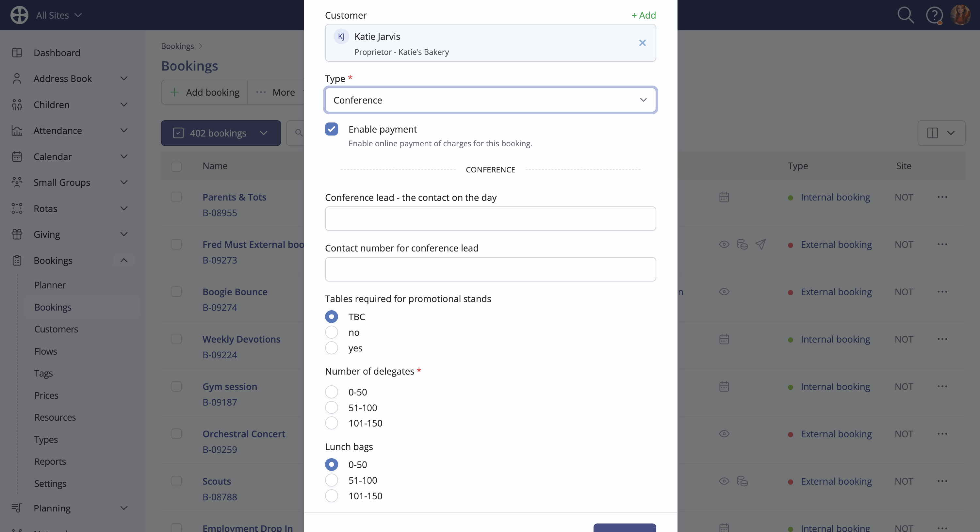Image resolution: width=980 pixels, height=532 pixels.
Task: Open Customers under Bookings menu
Action: tap(56, 329)
